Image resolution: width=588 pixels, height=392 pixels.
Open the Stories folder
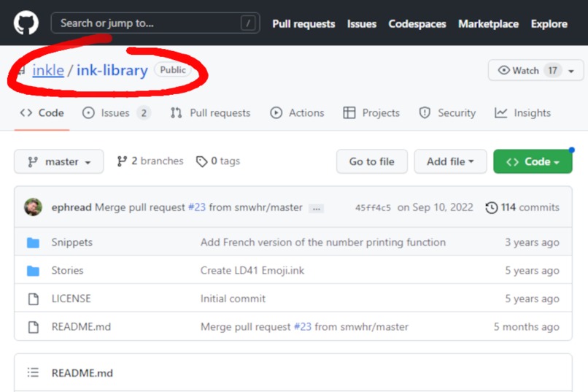coord(68,270)
